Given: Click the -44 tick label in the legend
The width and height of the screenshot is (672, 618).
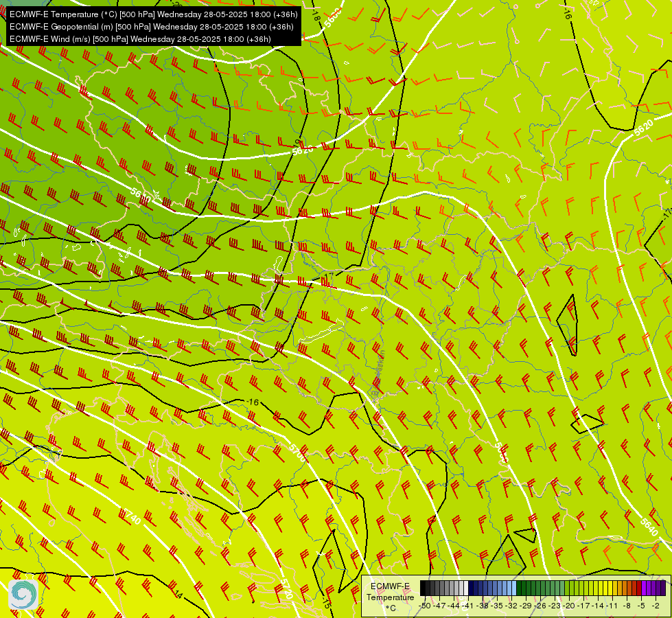Looking at the screenshot, I should click(454, 606).
